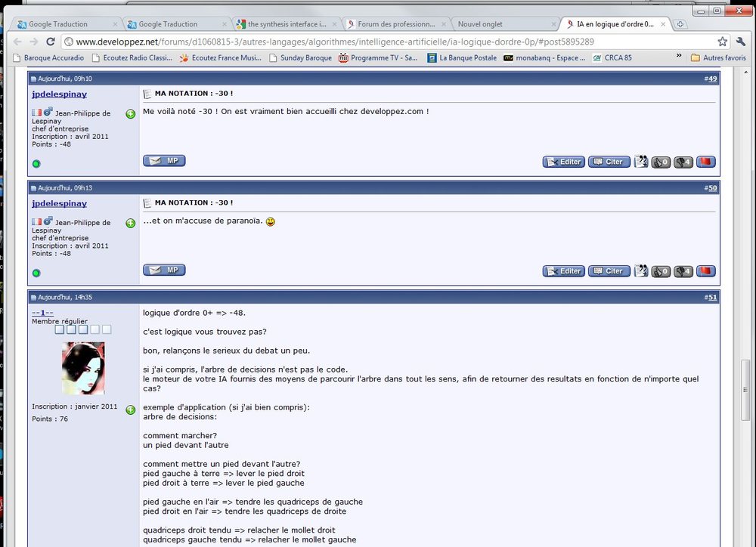Thumbs-up vote on post #49
This screenshot has width=756, height=547.
(661, 162)
